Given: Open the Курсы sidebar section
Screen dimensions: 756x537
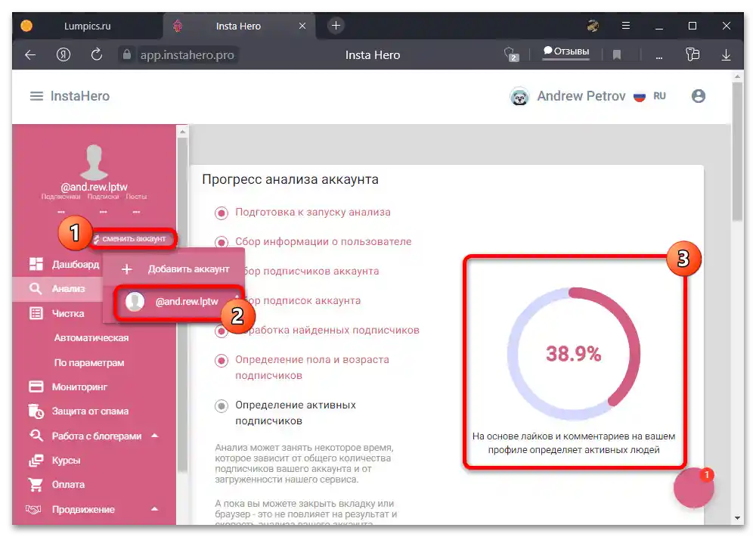Looking at the screenshot, I should coord(66,461).
